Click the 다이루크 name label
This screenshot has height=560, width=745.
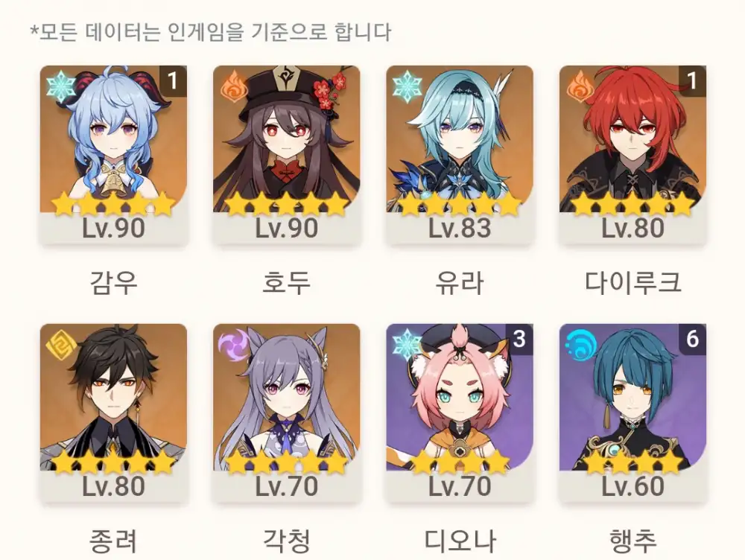point(633,282)
